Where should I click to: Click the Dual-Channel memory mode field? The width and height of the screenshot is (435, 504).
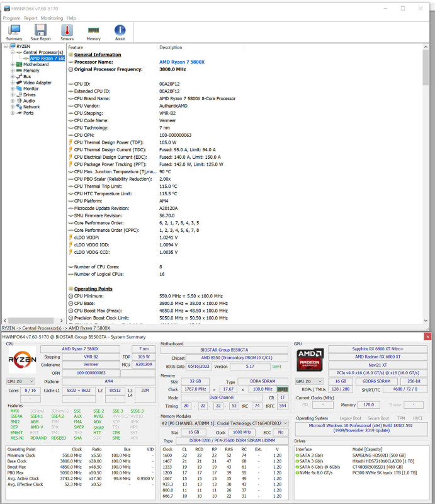(222, 398)
